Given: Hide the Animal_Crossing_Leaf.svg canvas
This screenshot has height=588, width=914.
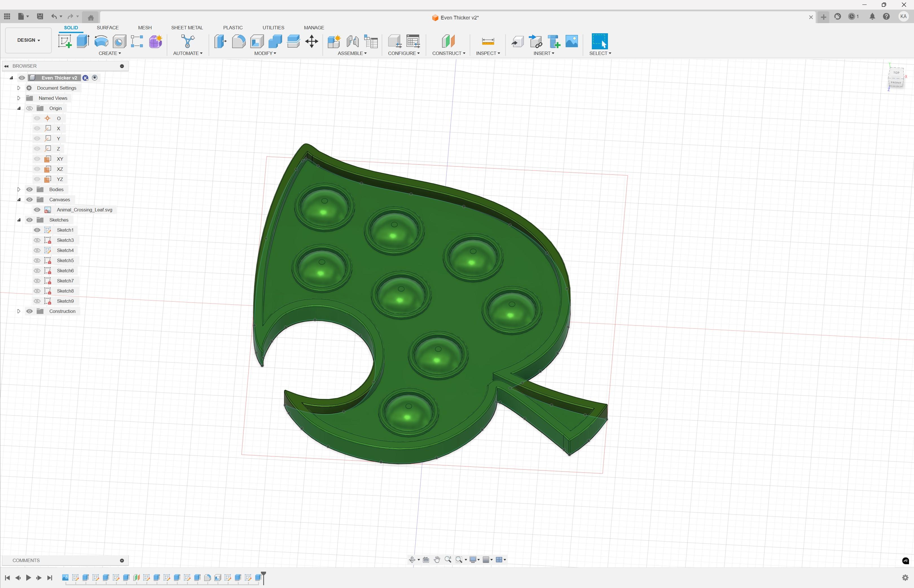Looking at the screenshot, I should pos(37,210).
